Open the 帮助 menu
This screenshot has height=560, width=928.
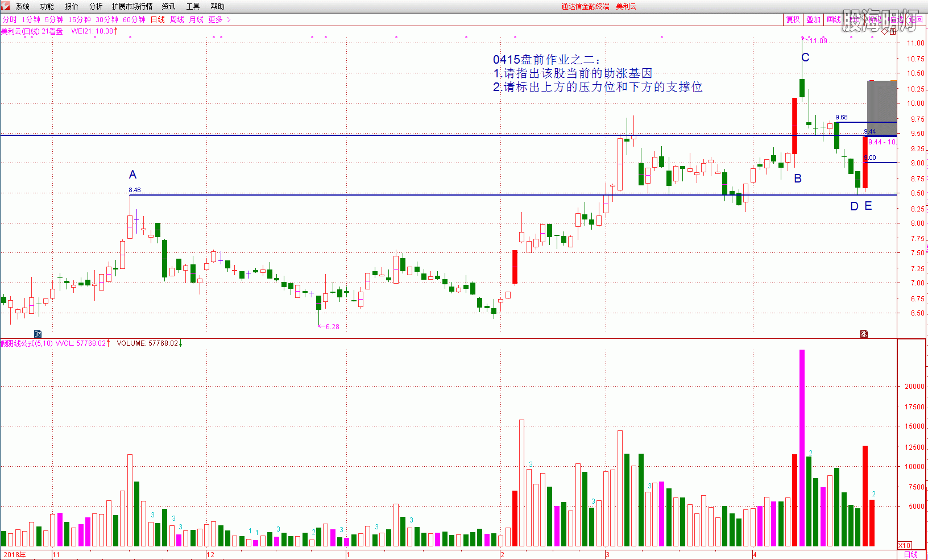point(218,6)
